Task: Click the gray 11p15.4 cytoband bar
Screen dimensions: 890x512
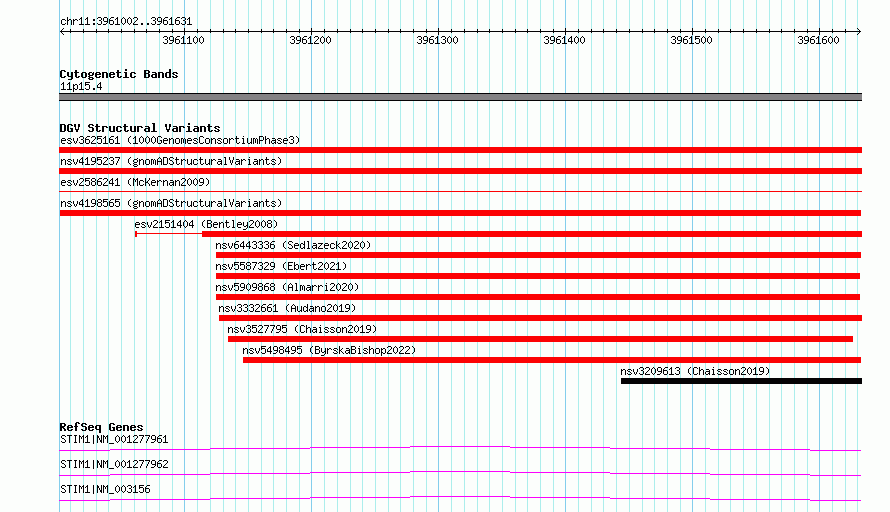Action: (460, 97)
